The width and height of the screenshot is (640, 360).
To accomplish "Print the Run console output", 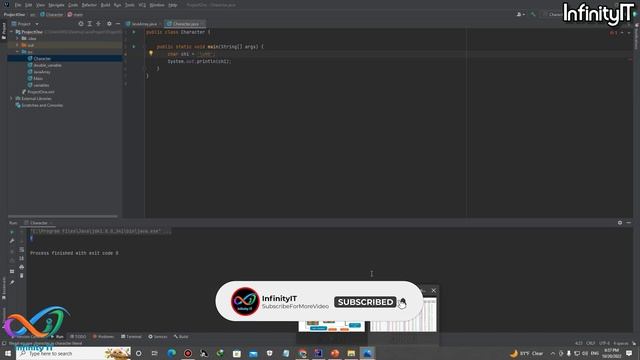I will [22, 267].
